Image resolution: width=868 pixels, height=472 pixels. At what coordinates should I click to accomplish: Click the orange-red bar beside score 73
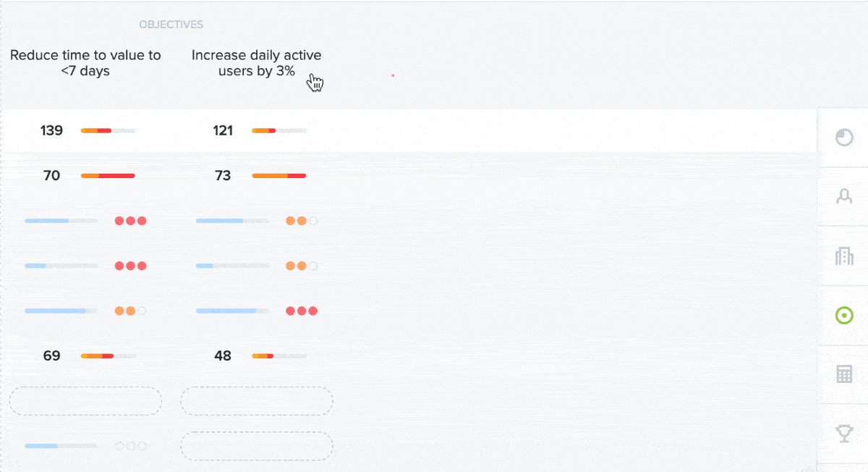coord(279,176)
